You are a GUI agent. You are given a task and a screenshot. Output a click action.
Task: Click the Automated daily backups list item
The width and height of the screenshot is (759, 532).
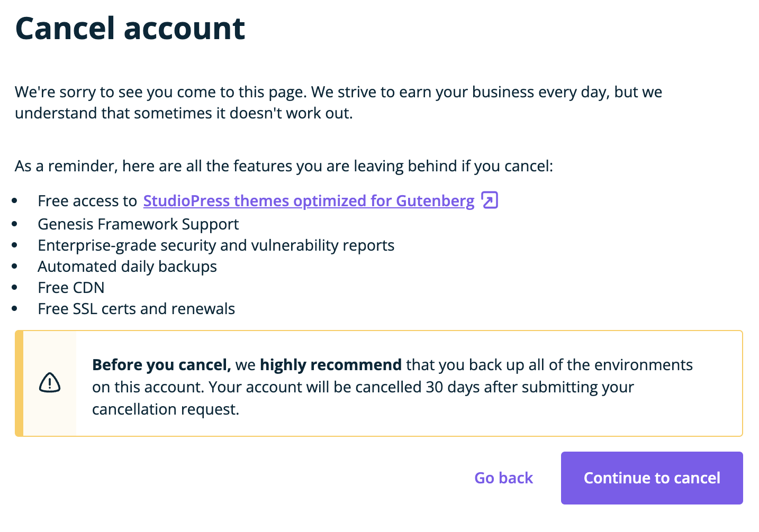[x=127, y=267]
